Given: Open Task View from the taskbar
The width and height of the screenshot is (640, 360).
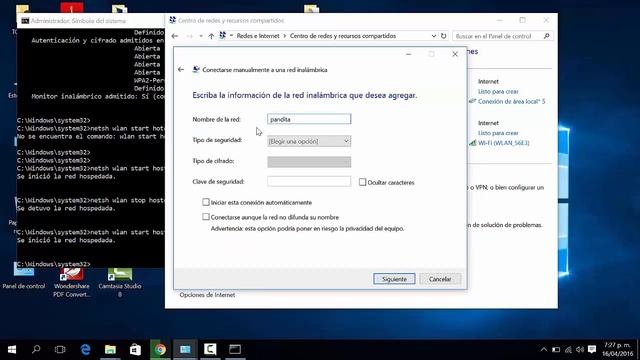Looking at the screenshot, I should click(60, 349).
